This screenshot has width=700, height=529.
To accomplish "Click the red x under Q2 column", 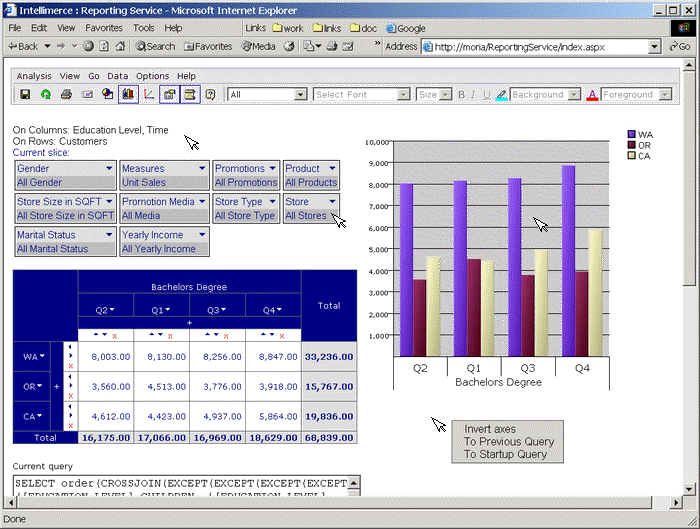I will click(x=115, y=336).
